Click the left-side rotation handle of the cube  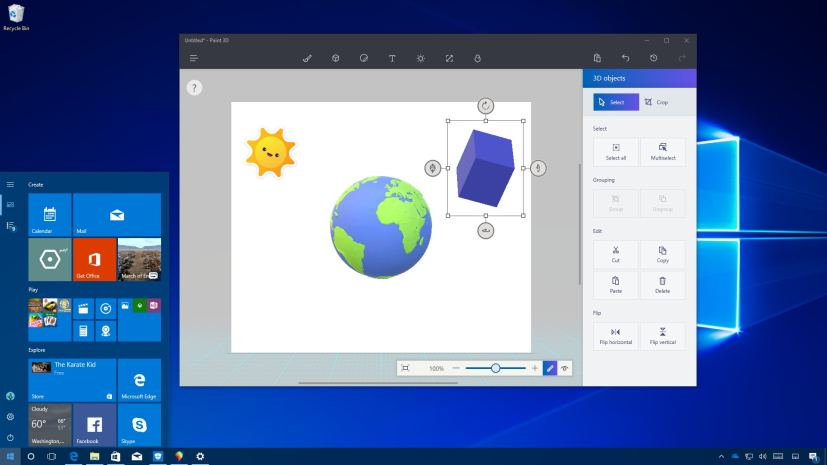click(x=432, y=168)
